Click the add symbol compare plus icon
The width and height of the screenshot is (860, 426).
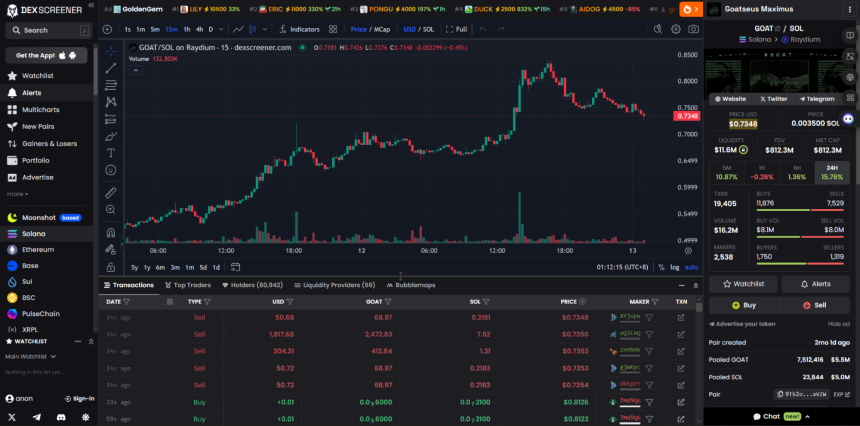pyautogui.click(x=108, y=30)
